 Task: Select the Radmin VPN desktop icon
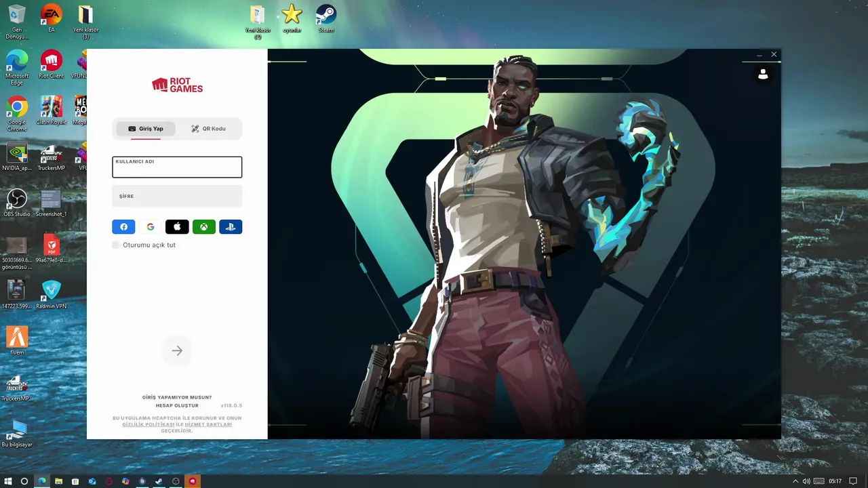click(52, 295)
